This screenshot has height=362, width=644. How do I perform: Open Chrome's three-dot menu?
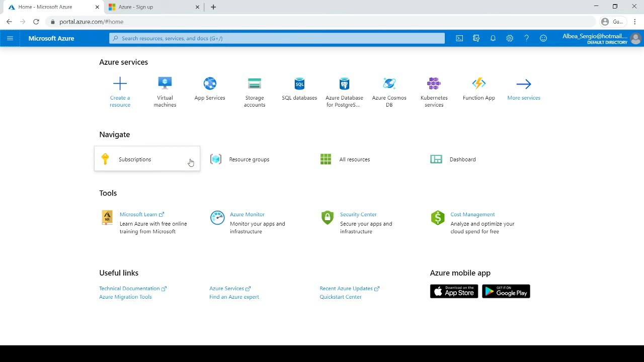pyautogui.click(x=635, y=22)
